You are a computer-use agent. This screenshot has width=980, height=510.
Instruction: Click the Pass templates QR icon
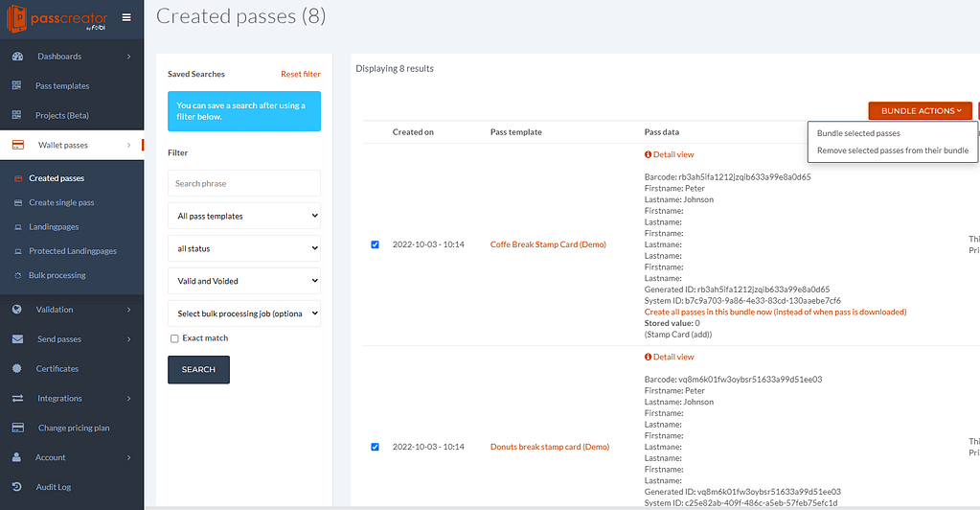(16, 85)
